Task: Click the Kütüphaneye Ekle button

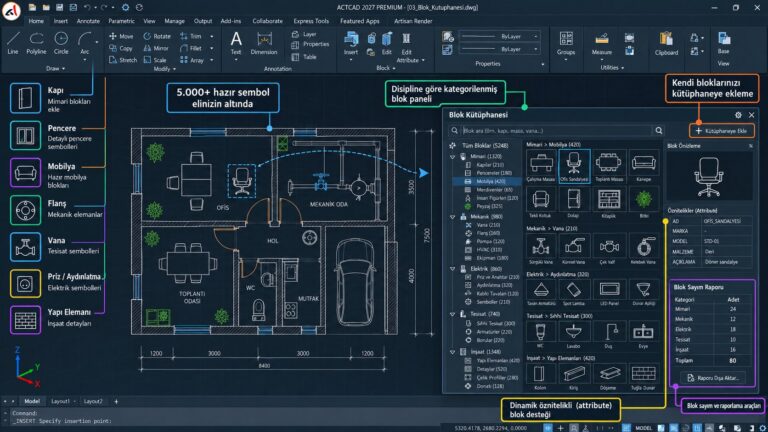Action: [721, 131]
